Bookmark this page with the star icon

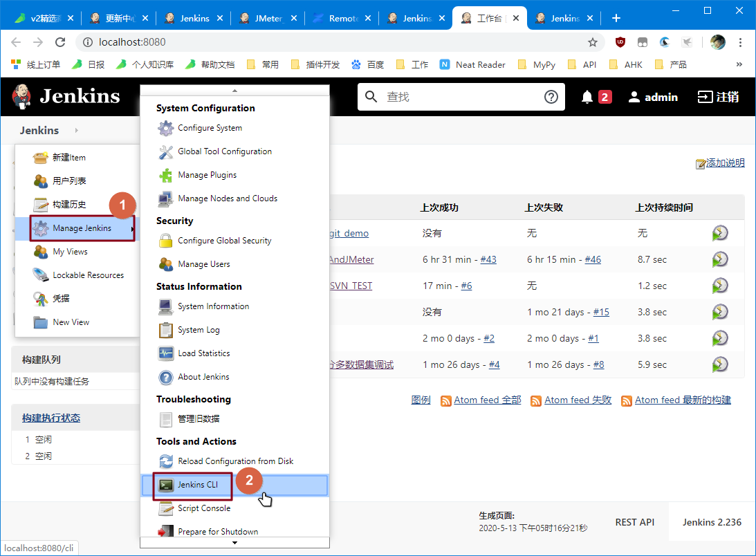tap(593, 42)
